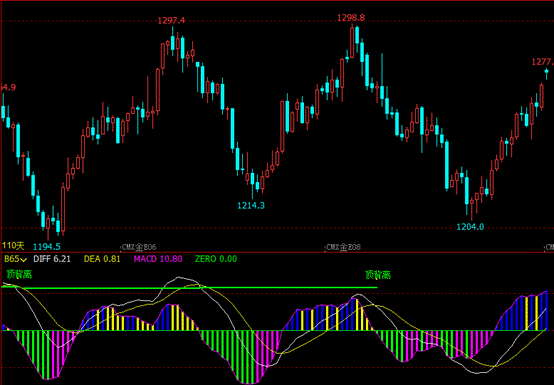Click the 1214.3 low price label
Image resolution: width=554 pixels, height=385 pixels.
(x=251, y=205)
